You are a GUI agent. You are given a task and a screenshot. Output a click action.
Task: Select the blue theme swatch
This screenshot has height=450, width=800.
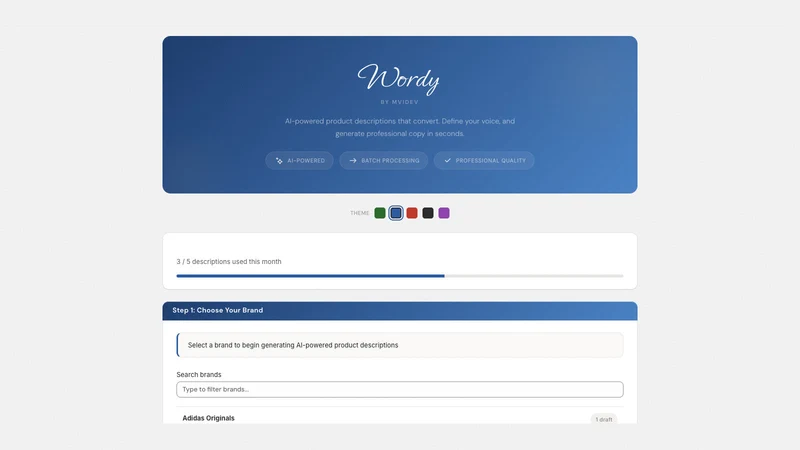coord(396,213)
